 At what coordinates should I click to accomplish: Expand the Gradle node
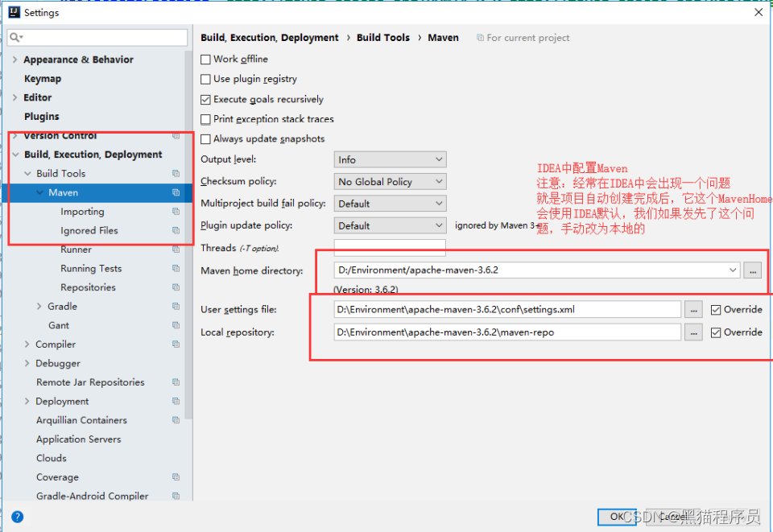pyautogui.click(x=39, y=307)
